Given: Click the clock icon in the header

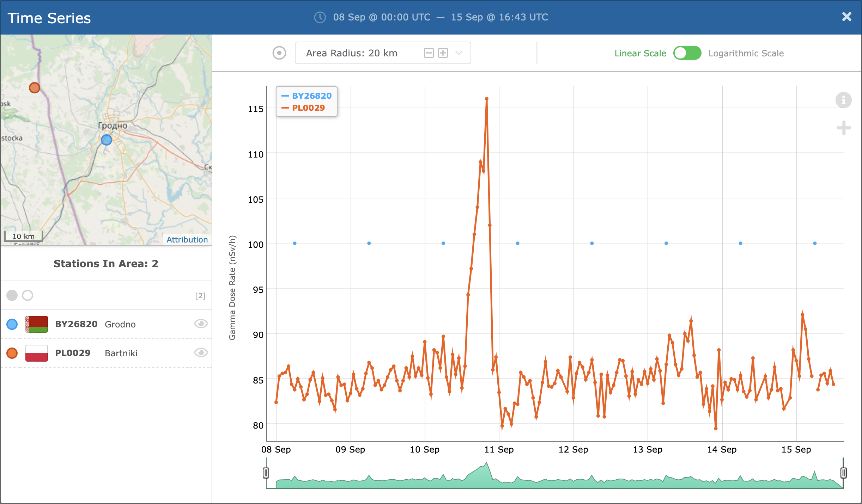Looking at the screenshot, I should [x=320, y=17].
